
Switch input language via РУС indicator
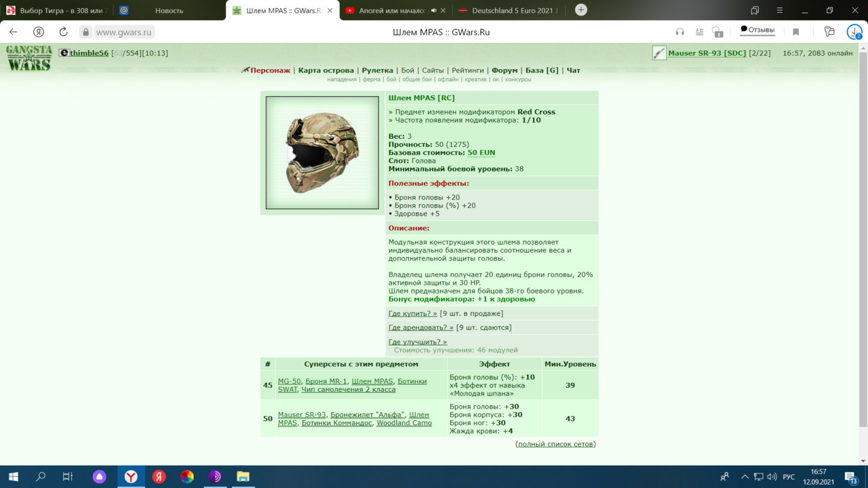[789, 477]
